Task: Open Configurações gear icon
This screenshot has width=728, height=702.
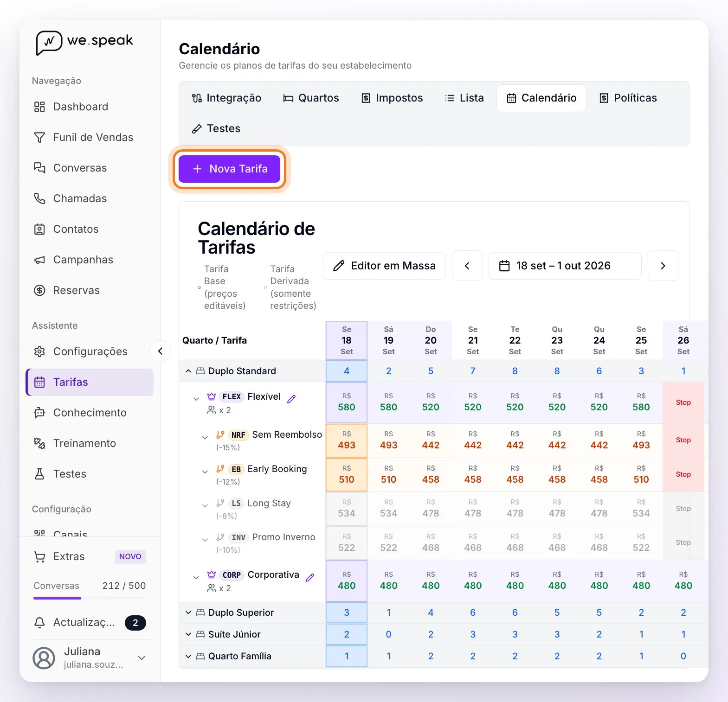Action: point(39,351)
